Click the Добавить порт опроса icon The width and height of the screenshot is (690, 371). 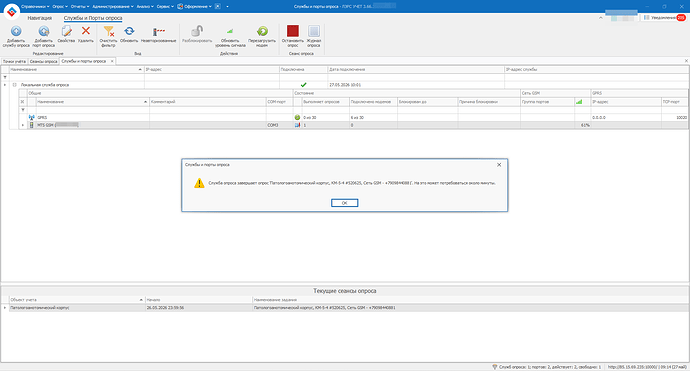point(44,31)
